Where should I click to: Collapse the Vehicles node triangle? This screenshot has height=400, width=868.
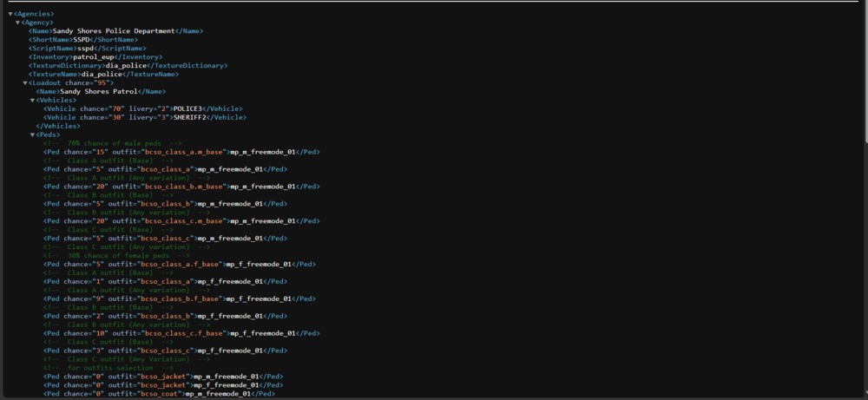(x=32, y=100)
